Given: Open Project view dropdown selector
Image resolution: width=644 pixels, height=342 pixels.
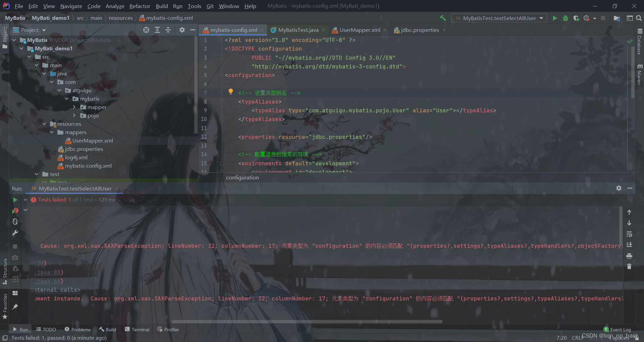Looking at the screenshot, I should click(29, 30).
